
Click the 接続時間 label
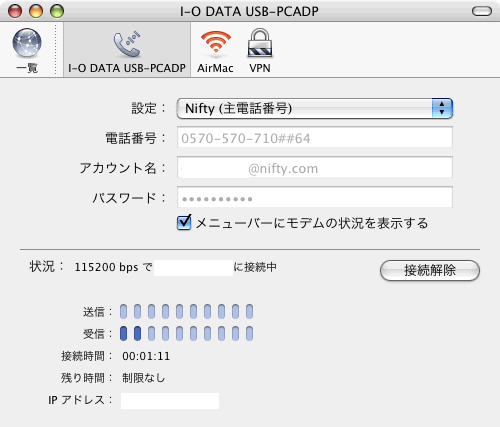click(87, 356)
